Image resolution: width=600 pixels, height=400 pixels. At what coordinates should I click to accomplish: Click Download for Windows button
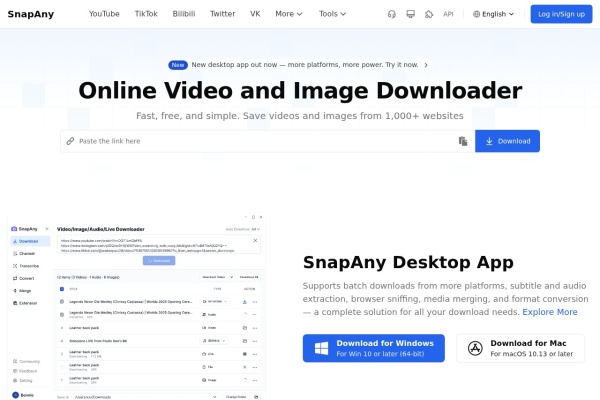[x=373, y=348]
